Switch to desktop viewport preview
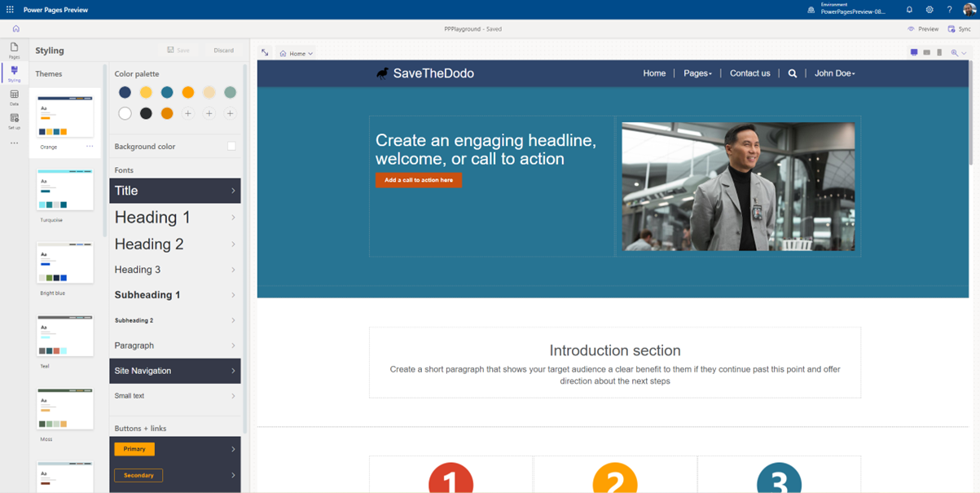 [x=914, y=53]
